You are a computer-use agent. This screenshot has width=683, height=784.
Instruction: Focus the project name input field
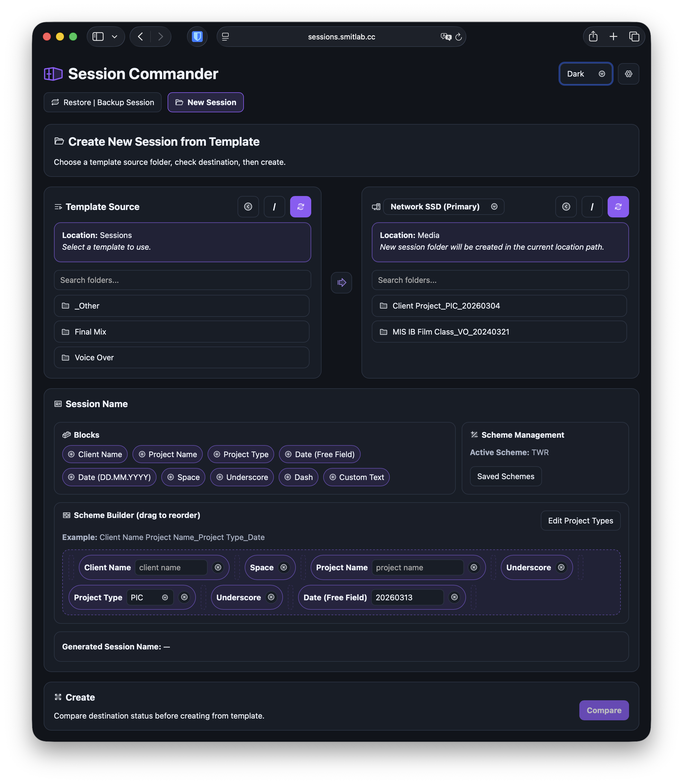point(418,567)
